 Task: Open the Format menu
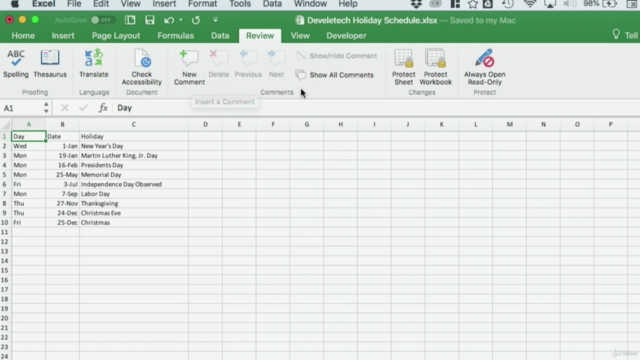click(202, 4)
